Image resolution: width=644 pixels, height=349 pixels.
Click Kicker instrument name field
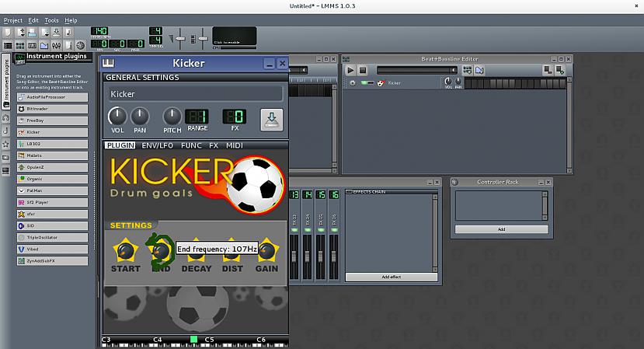[x=195, y=94]
